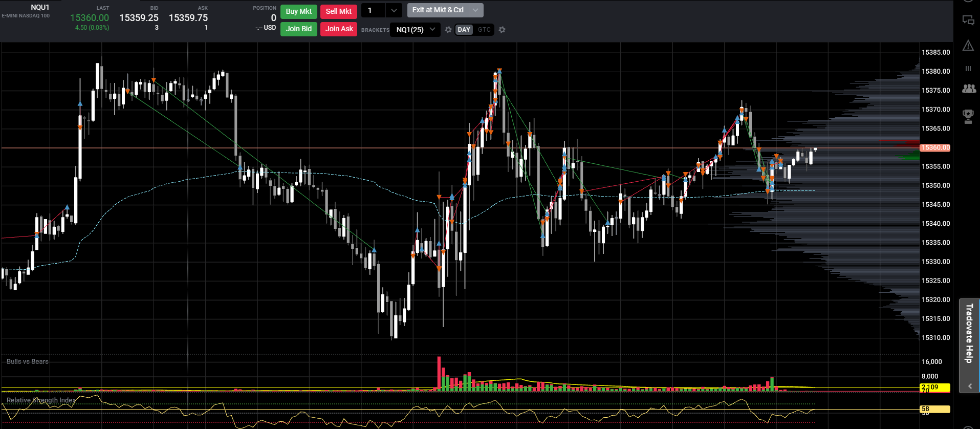Click the Relative Strength Index label
Viewport: 980px width, 429px height.
point(41,400)
